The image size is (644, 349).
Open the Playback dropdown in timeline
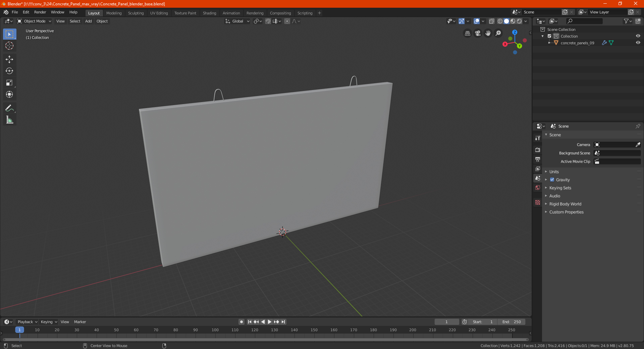27,322
